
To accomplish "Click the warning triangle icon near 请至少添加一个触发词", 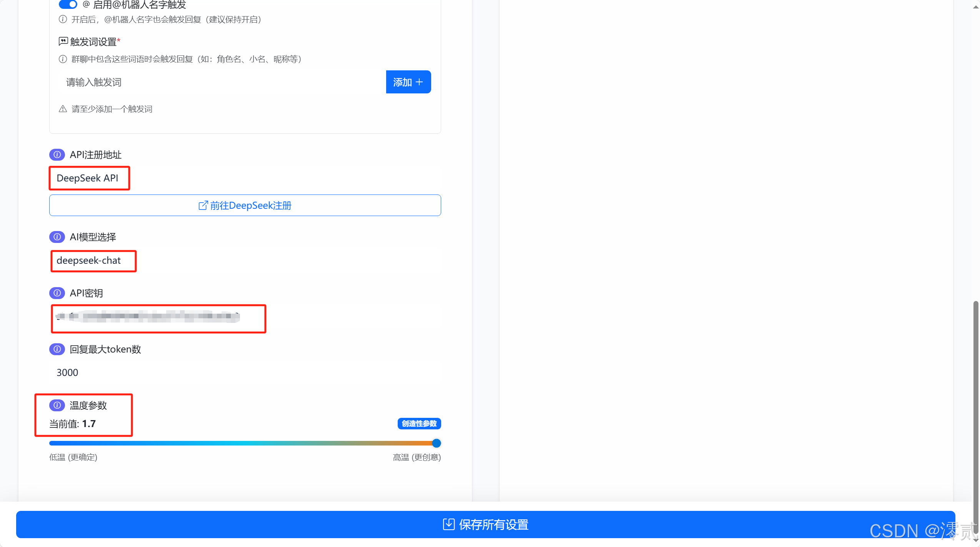I will [63, 109].
